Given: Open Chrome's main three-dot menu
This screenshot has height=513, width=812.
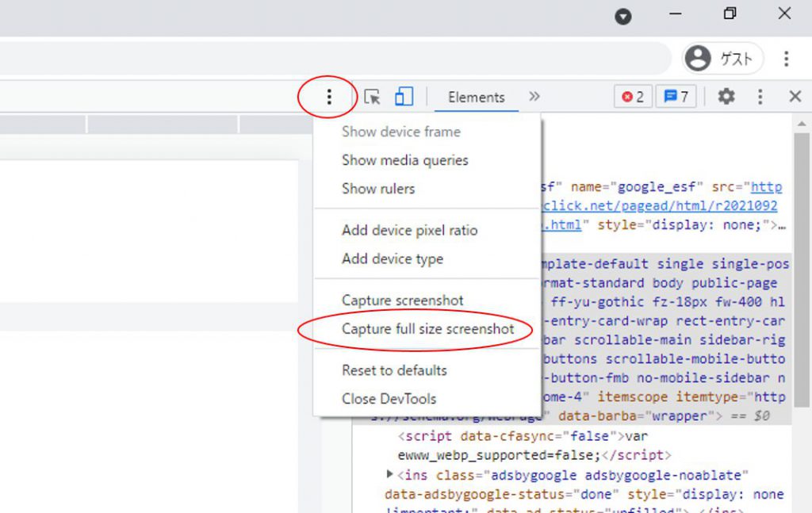Looking at the screenshot, I should [786, 59].
